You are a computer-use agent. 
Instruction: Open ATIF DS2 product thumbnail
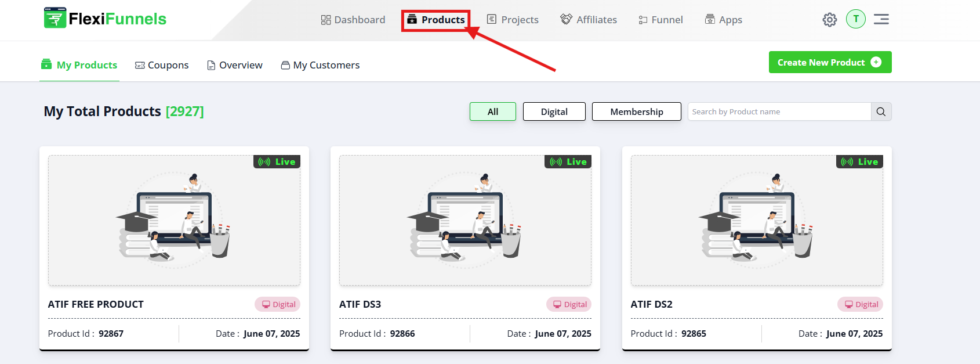pos(757,221)
